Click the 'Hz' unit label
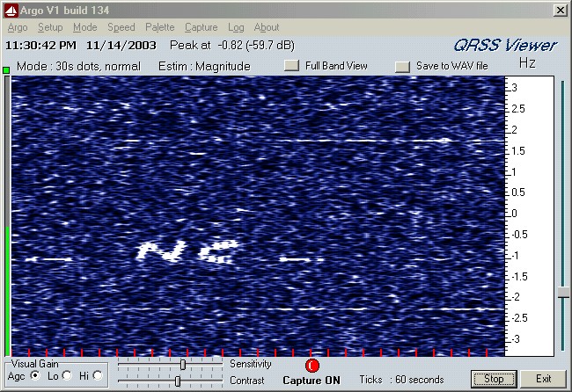The height and width of the screenshot is (392, 572). [x=527, y=63]
